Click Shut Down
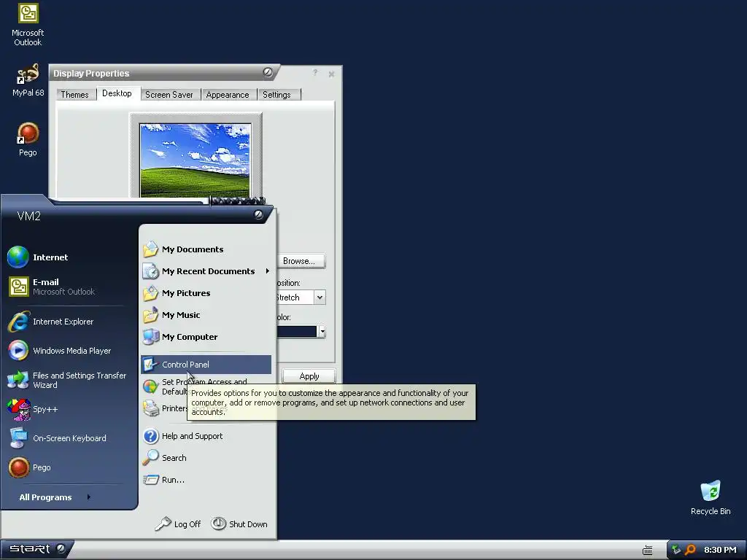The image size is (747, 560). pyautogui.click(x=239, y=524)
